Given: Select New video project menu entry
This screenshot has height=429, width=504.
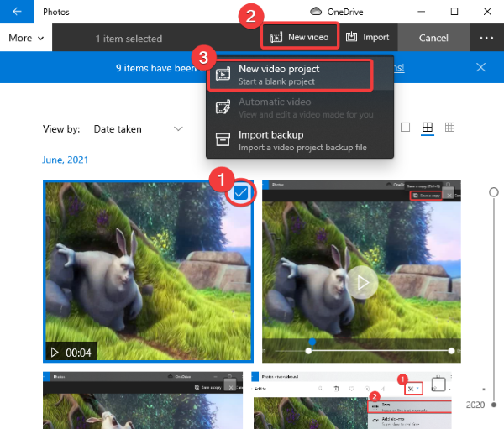Looking at the screenshot, I should click(x=300, y=75).
